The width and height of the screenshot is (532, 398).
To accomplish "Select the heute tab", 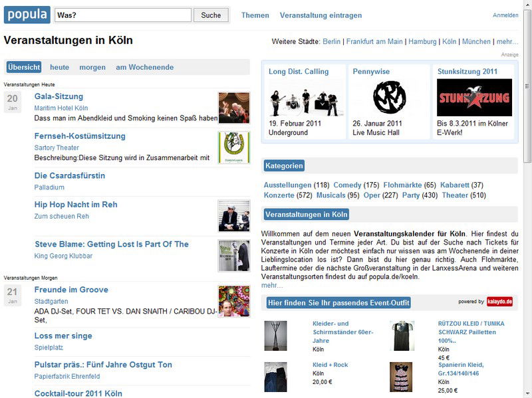I will pyautogui.click(x=59, y=67).
